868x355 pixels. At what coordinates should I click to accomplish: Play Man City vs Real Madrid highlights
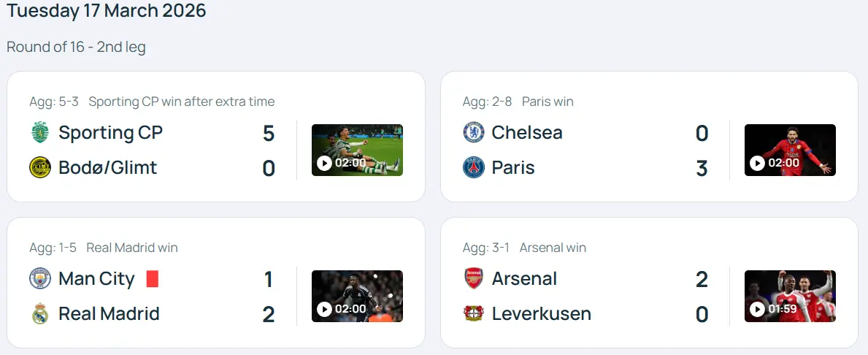point(357,296)
